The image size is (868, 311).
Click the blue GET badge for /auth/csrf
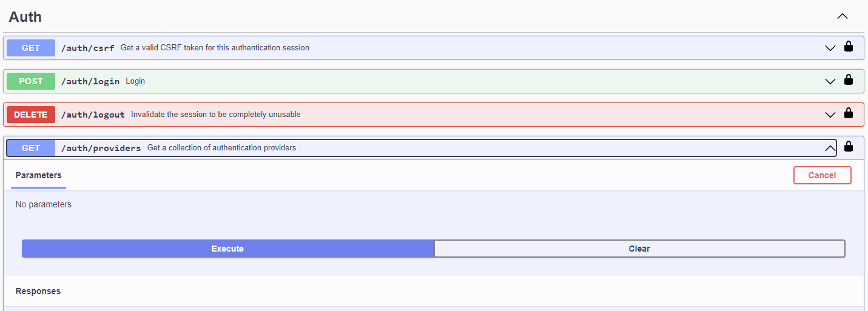point(31,48)
